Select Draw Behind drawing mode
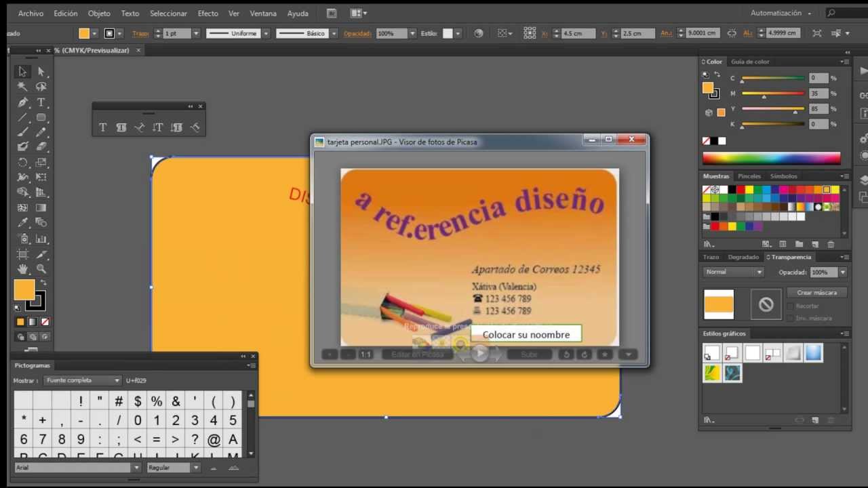 33,336
